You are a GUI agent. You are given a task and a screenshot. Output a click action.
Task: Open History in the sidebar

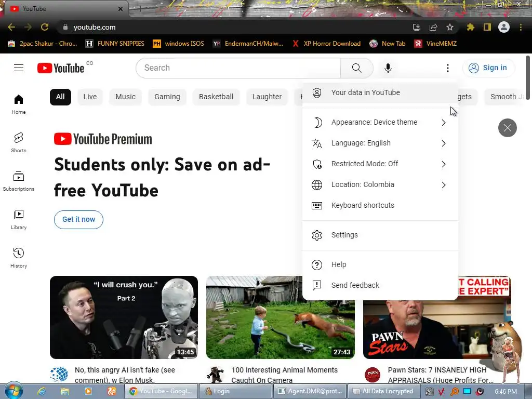pyautogui.click(x=19, y=258)
